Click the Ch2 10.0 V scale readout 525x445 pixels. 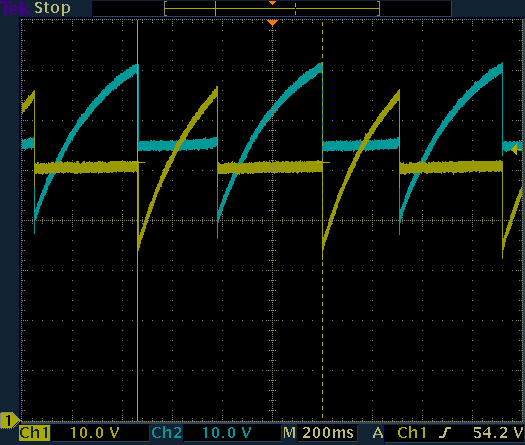(227, 433)
